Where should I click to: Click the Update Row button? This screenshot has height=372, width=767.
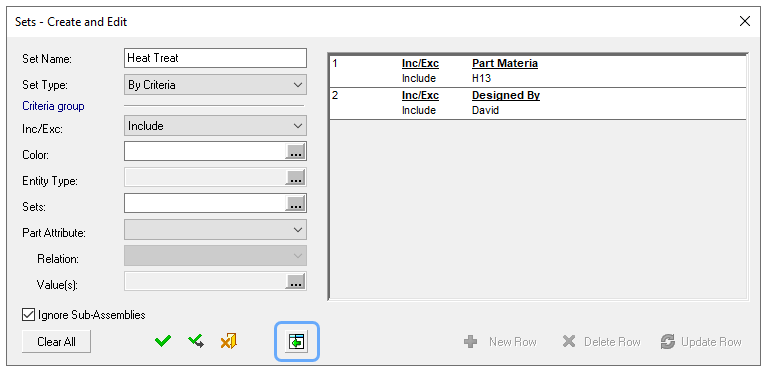coord(701,342)
